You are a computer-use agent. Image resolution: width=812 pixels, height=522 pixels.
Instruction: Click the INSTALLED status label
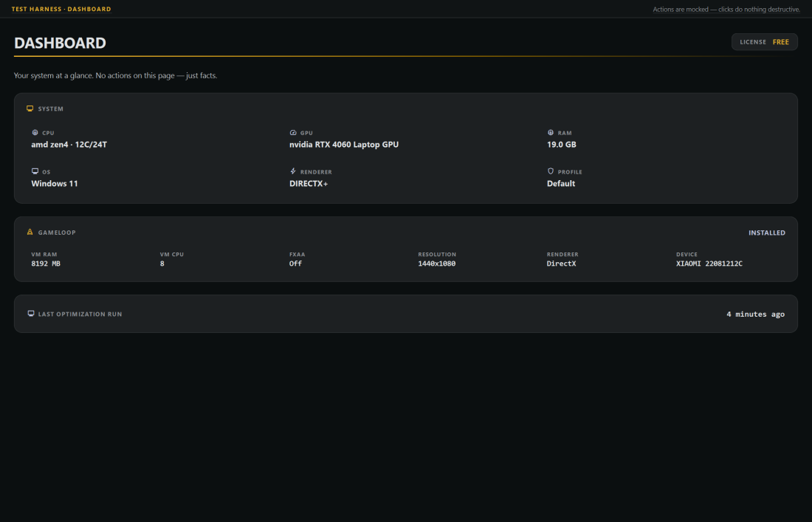click(766, 233)
